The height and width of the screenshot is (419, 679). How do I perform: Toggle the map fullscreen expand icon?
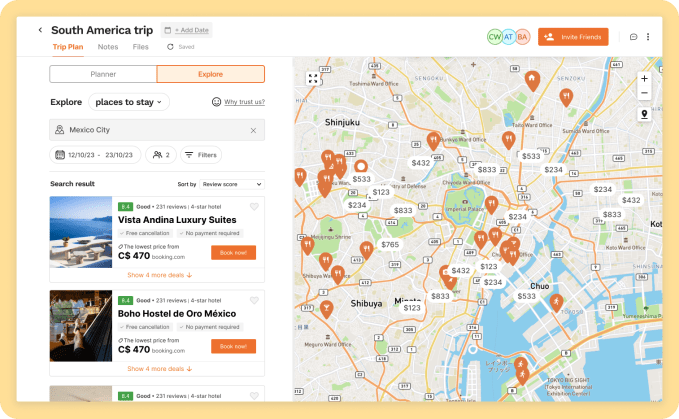coord(313,79)
